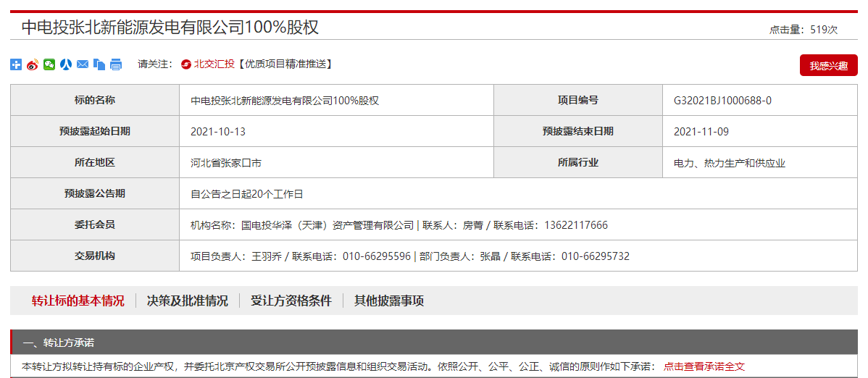The height and width of the screenshot is (378, 868).
Task: Open the 点击查看承诺全文 link
Action: (704, 366)
